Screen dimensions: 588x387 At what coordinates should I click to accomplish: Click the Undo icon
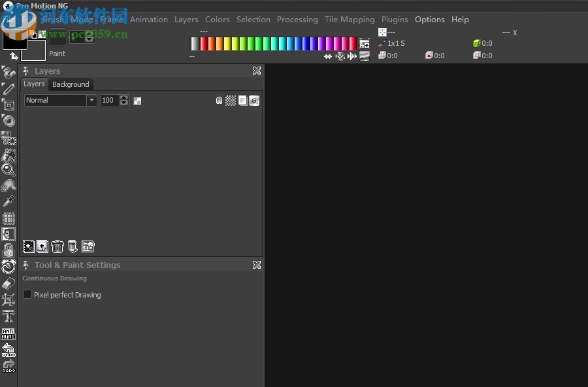[8, 350]
